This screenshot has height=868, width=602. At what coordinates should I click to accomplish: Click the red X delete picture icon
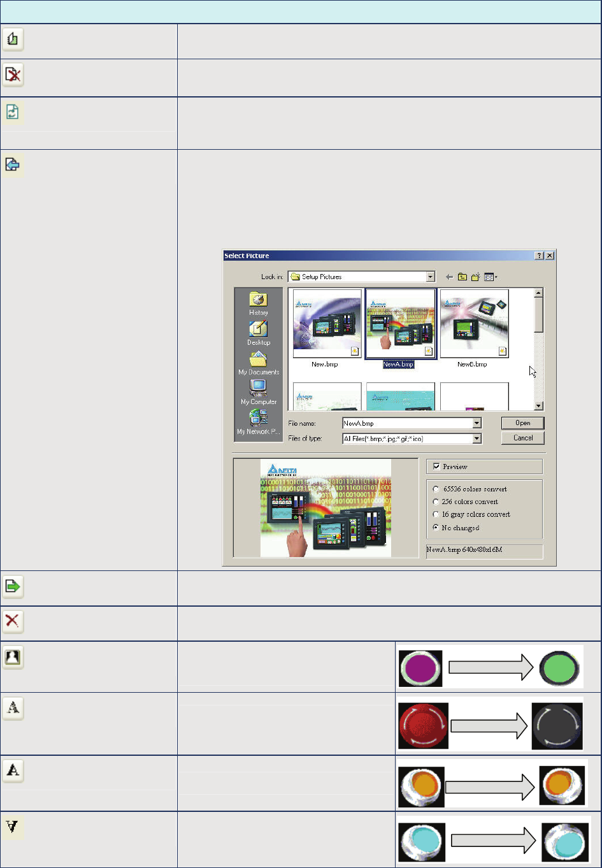coord(13,622)
